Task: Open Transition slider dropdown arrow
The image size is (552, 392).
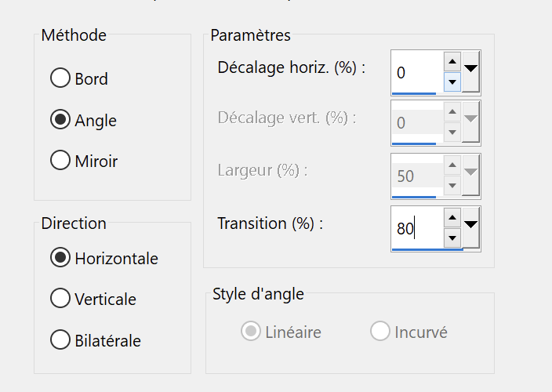Action: 470,224
